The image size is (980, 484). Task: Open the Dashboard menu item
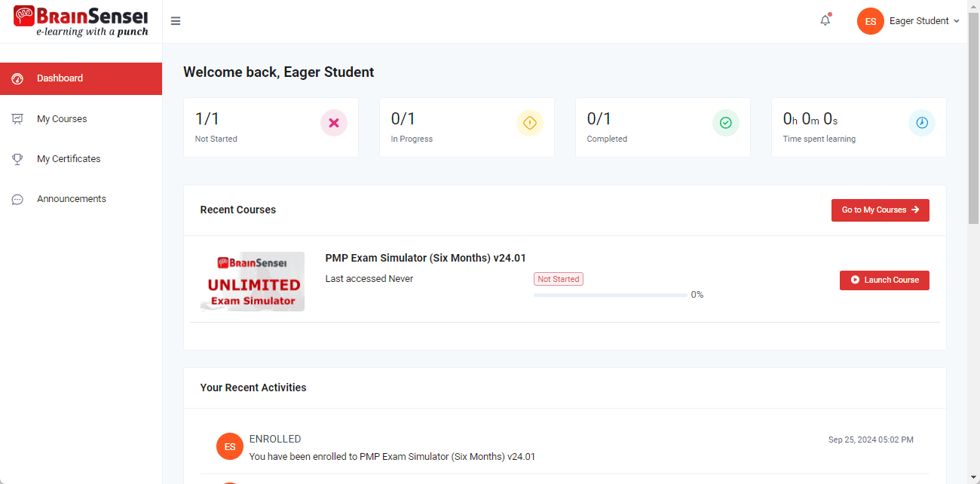click(x=81, y=78)
